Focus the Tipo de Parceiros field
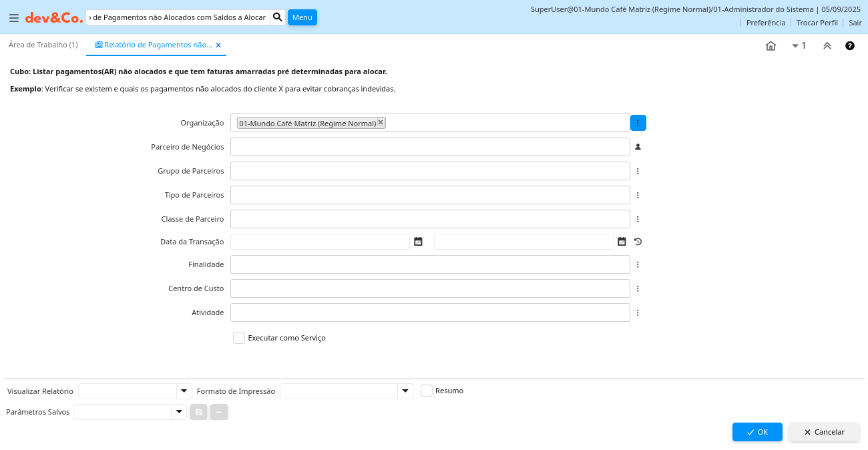 point(430,195)
